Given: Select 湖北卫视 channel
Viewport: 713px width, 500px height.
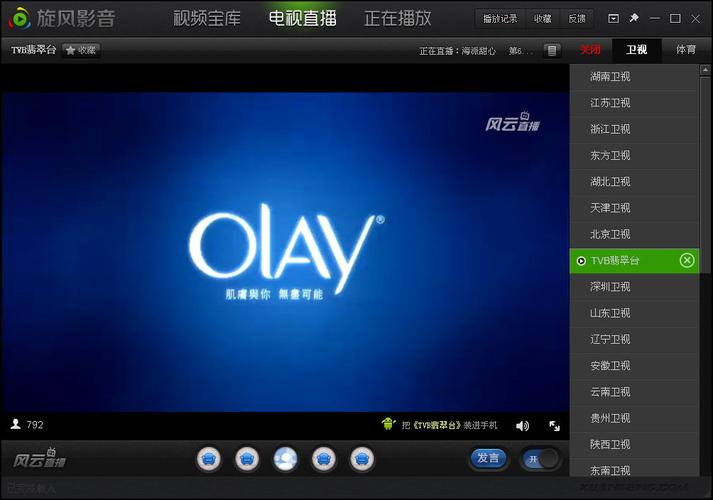Looking at the screenshot, I should 634,182.
